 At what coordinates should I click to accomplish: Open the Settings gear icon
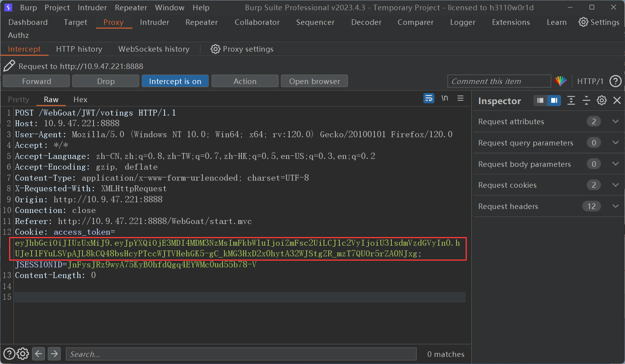coord(583,22)
